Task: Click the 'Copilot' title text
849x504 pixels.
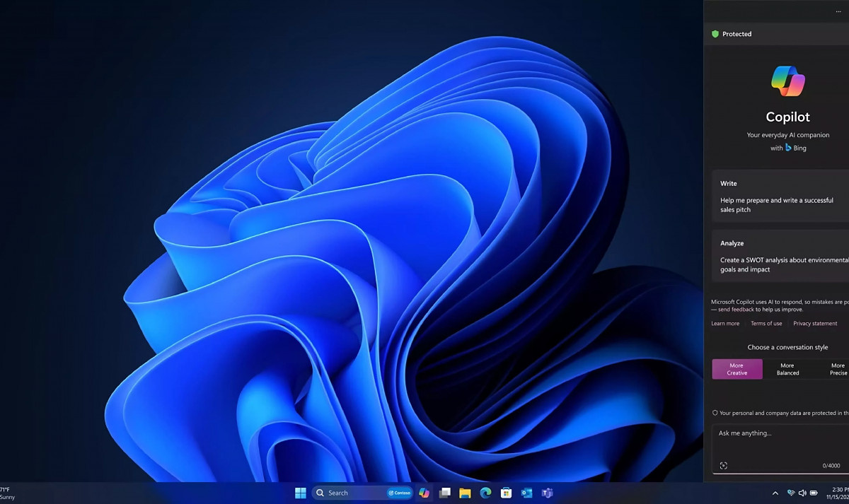Action: tap(787, 117)
